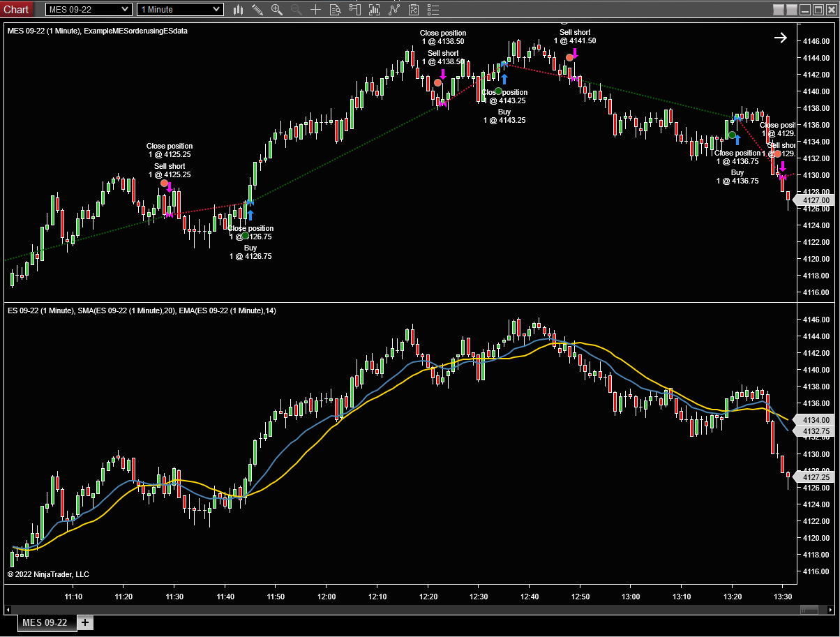Image resolution: width=840 pixels, height=637 pixels.
Task: Open chart properties via the list icon
Action: [433, 9]
